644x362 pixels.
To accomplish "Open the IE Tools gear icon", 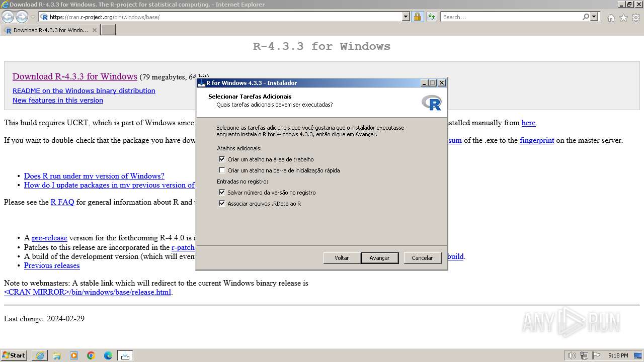I will [x=636, y=18].
